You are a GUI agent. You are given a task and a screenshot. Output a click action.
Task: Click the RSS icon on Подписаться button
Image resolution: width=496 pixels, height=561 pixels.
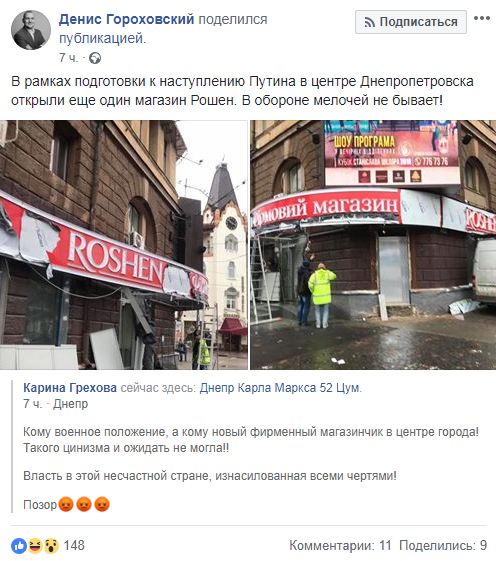click(x=370, y=23)
